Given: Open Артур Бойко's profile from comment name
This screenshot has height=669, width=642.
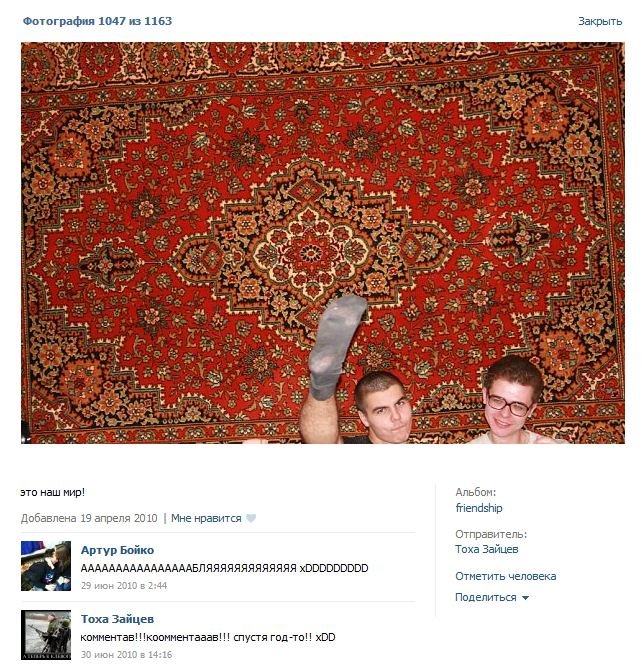Looking at the screenshot, I should click(117, 550).
